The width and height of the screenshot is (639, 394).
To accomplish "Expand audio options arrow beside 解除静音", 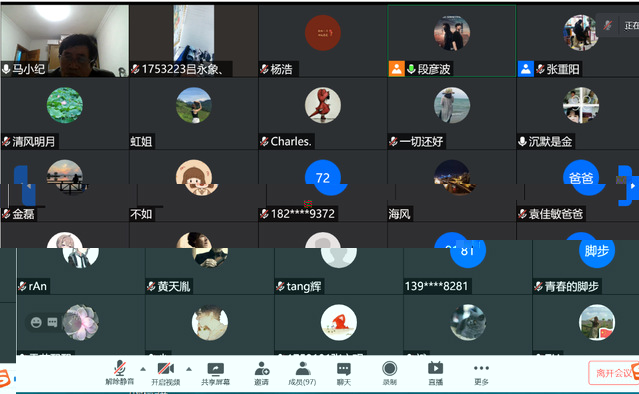I will click(143, 369).
